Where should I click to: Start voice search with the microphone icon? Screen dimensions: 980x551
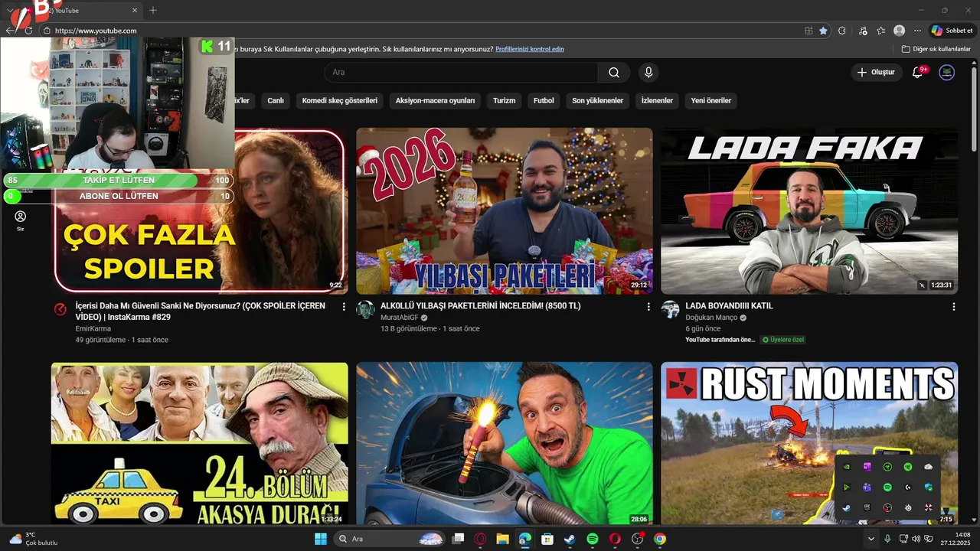tap(648, 72)
